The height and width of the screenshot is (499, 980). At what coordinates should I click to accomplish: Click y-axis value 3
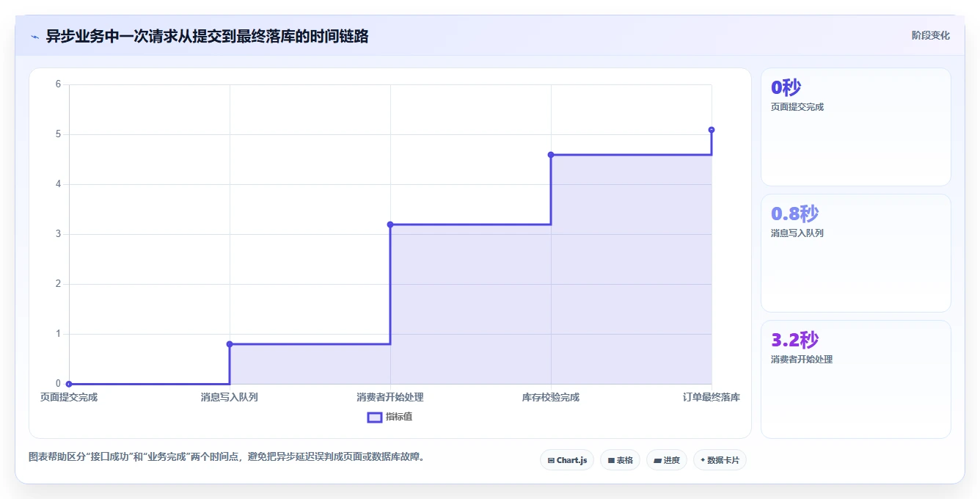[58, 234]
